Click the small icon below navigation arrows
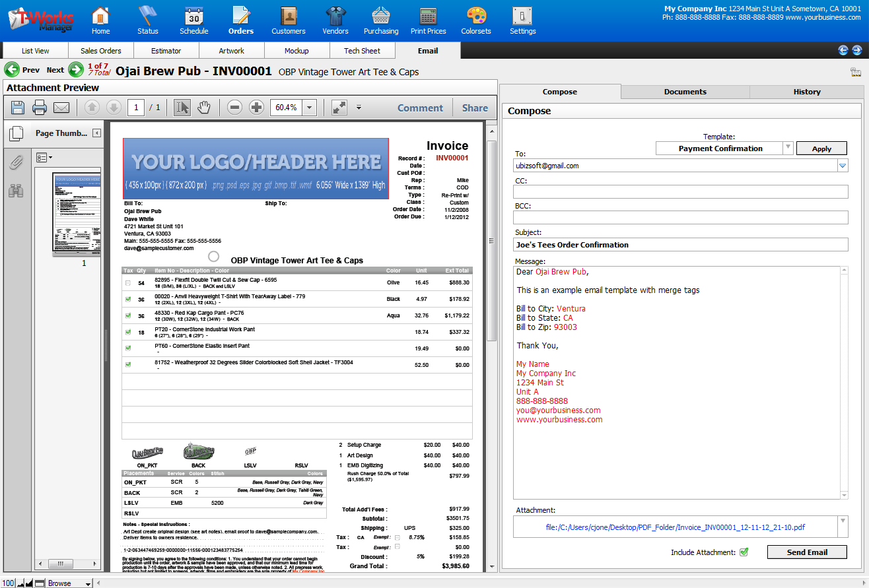The width and height of the screenshot is (869, 588). (856, 73)
